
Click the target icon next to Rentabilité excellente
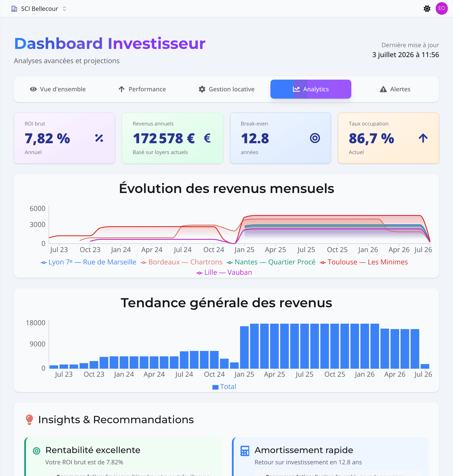click(37, 451)
